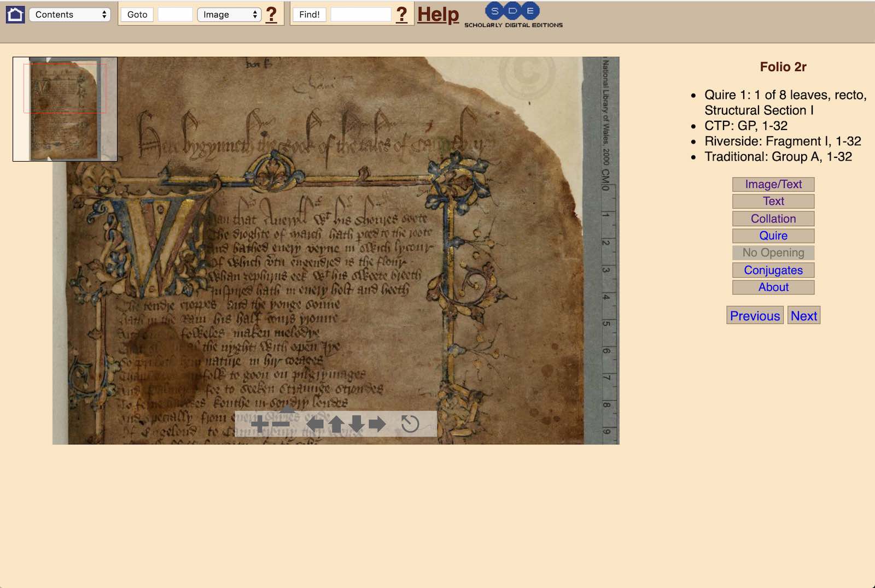The width and height of the screenshot is (875, 588).
Task: Reset the image view with the circular arrow
Action: click(x=410, y=424)
